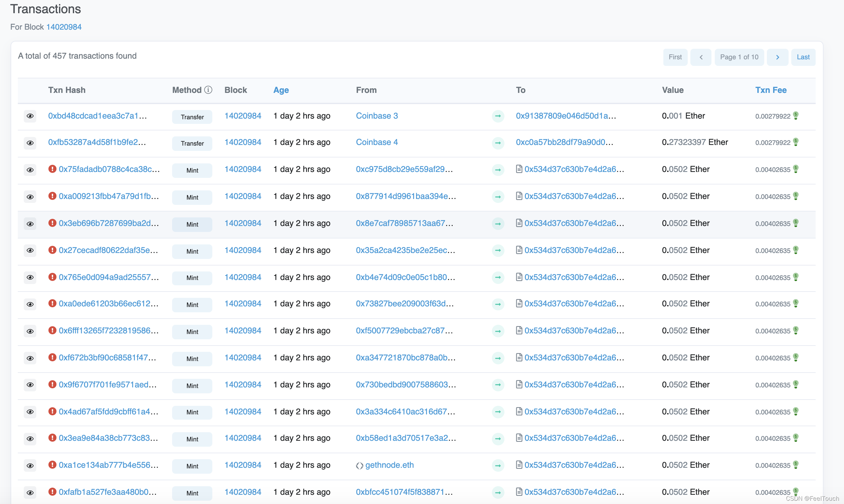Click error icon beside 0x4ad67af5fdd9cbff61a4
The image size is (844, 504).
tap(52, 411)
